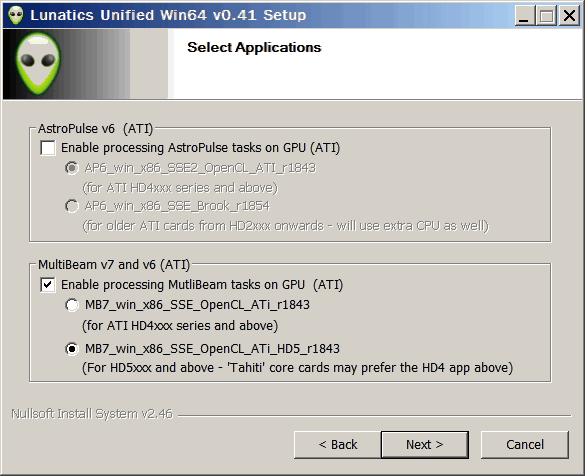Click the Nullsoft Install System v2.46 text
Image resolution: width=585 pixels, height=476 pixels.
point(92,414)
